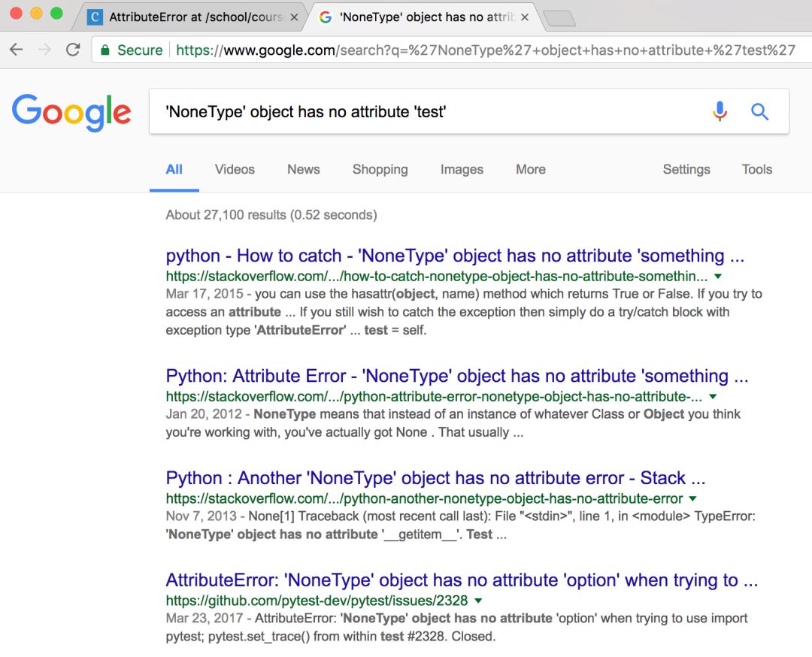Viewport: 812px width, 657px height.
Task: Start voice search with the microphone icon
Action: click(720, 111)
